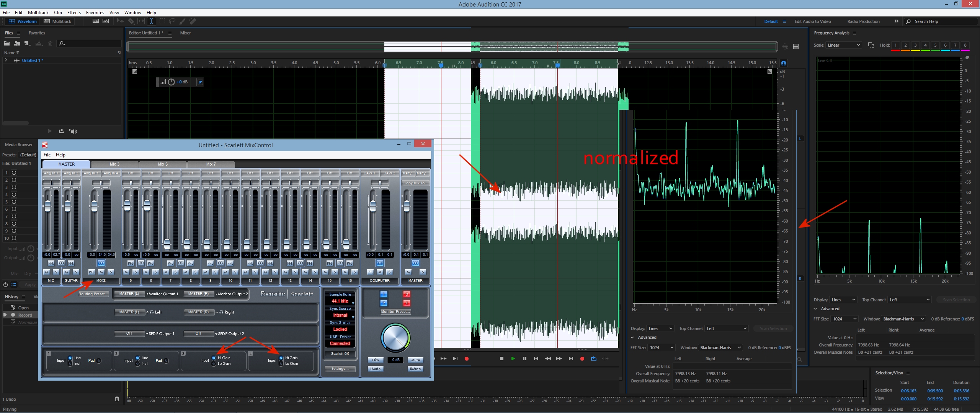
Task: Click the green Play button in the transport
Action: click(x=513, y=359)
